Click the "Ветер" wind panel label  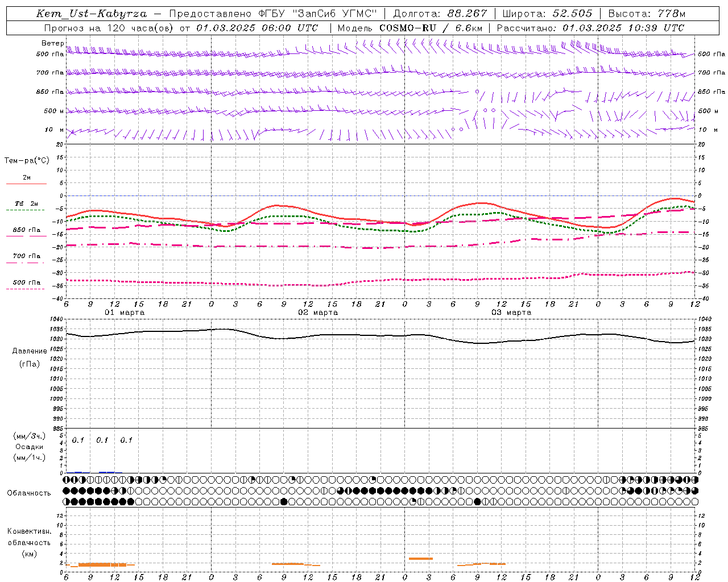[52, 43]
